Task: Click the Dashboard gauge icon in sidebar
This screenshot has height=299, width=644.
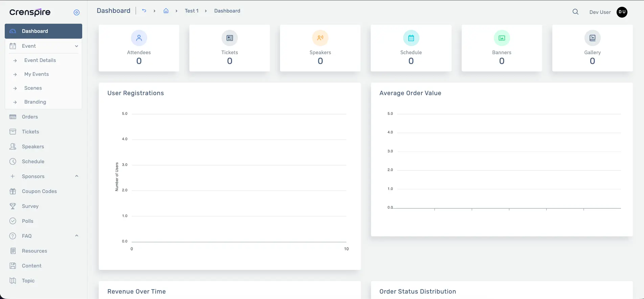Action: (13, 31)
